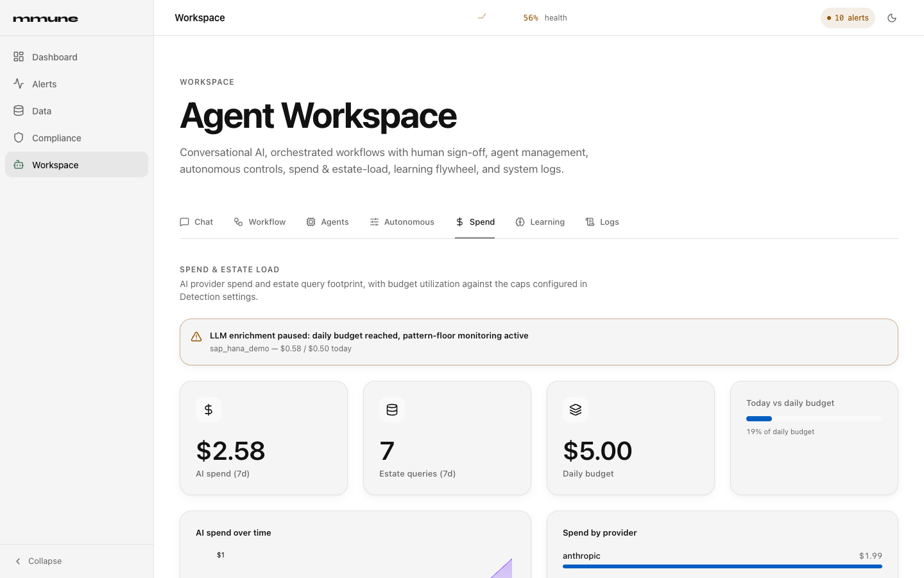
Task: Click dollar icon on AI spend card
Action: [x=209, y=409]
